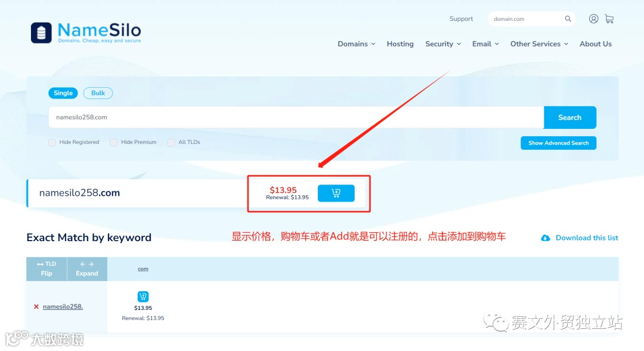Open the namesilo258. row link
Viewport: 644px width, 351px height.
tap(63, 307)
